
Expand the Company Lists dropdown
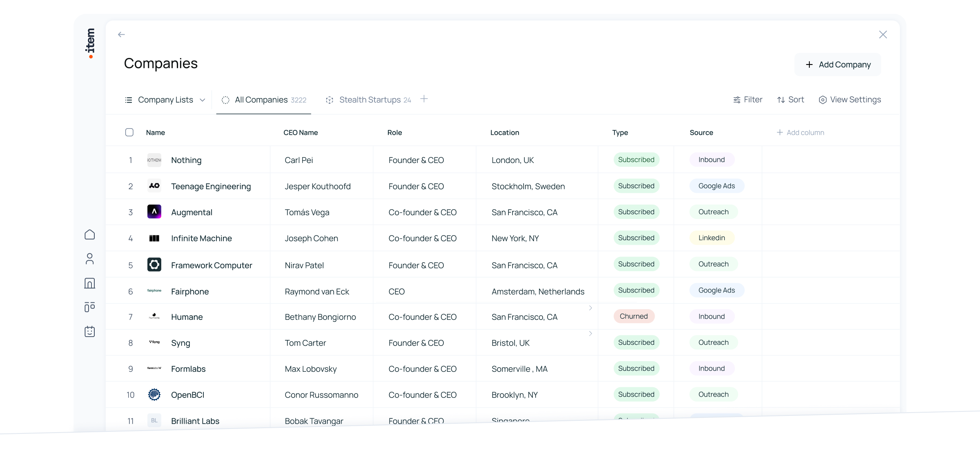165,100
